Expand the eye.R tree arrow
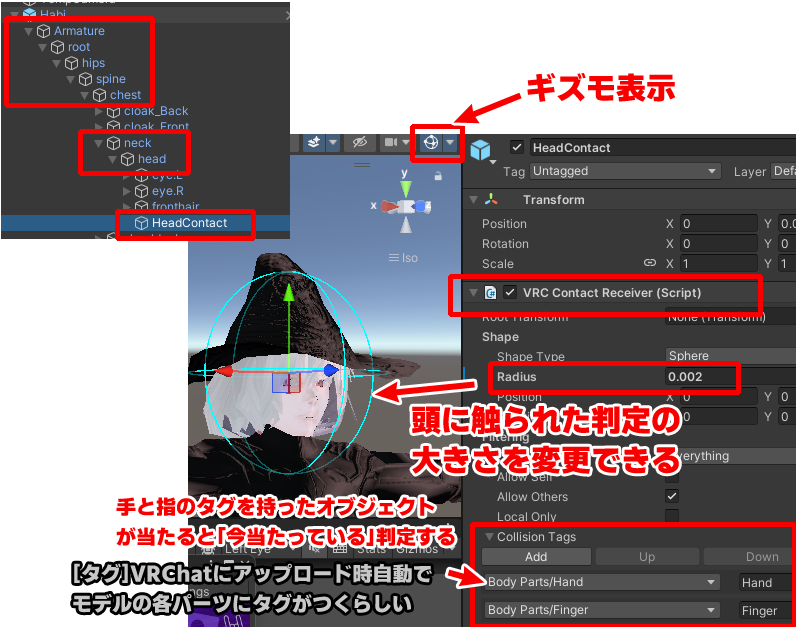The height and width of the screenshot is (627, 796). pyautogui.click(x=127, y=191)
